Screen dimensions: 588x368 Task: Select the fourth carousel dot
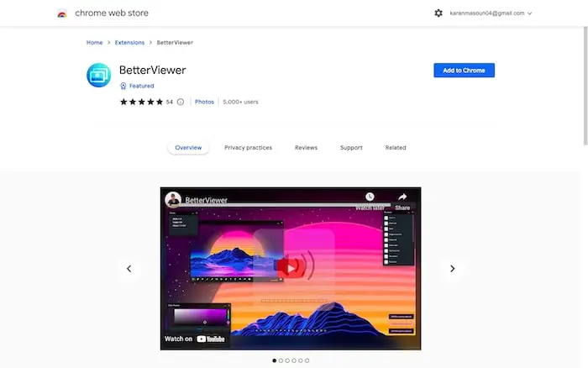[294, 360]
